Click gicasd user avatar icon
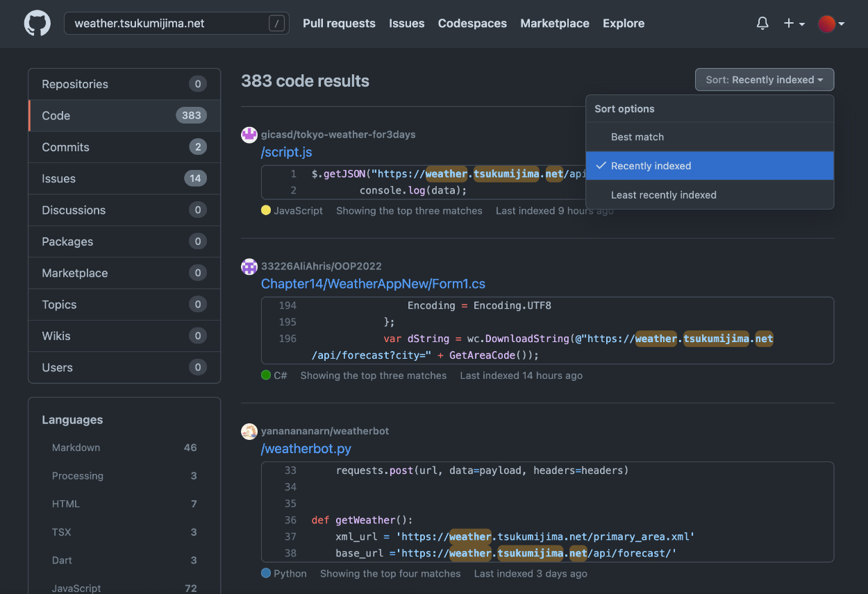 coord(249,135)
